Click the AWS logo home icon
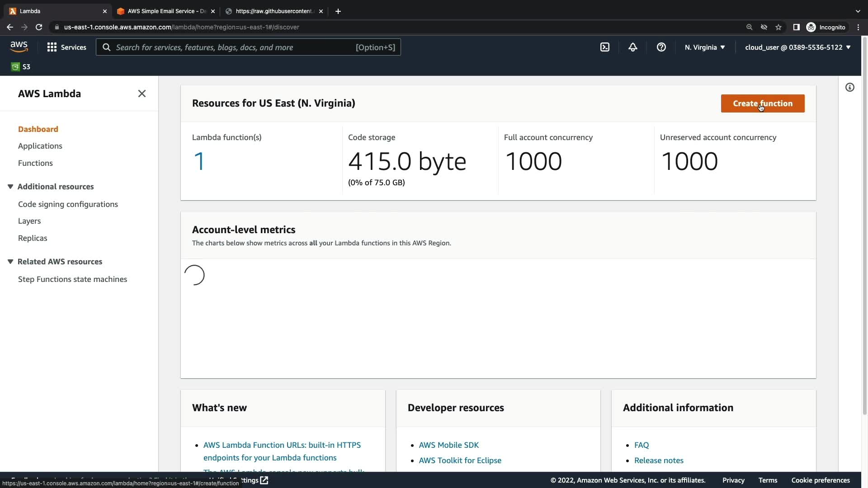 (19, 47)
